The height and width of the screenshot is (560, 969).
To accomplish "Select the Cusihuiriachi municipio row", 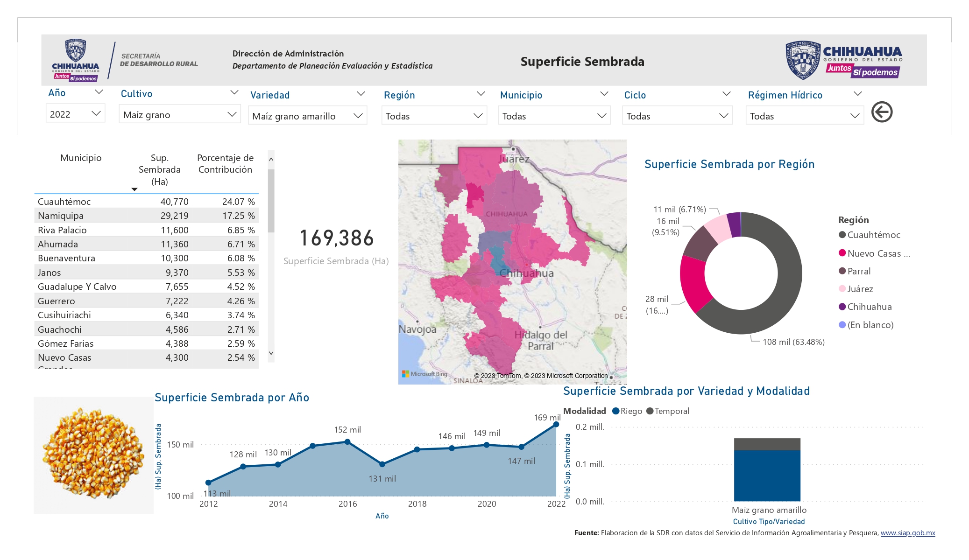I will pyautogui.click(x=146, y=315).
